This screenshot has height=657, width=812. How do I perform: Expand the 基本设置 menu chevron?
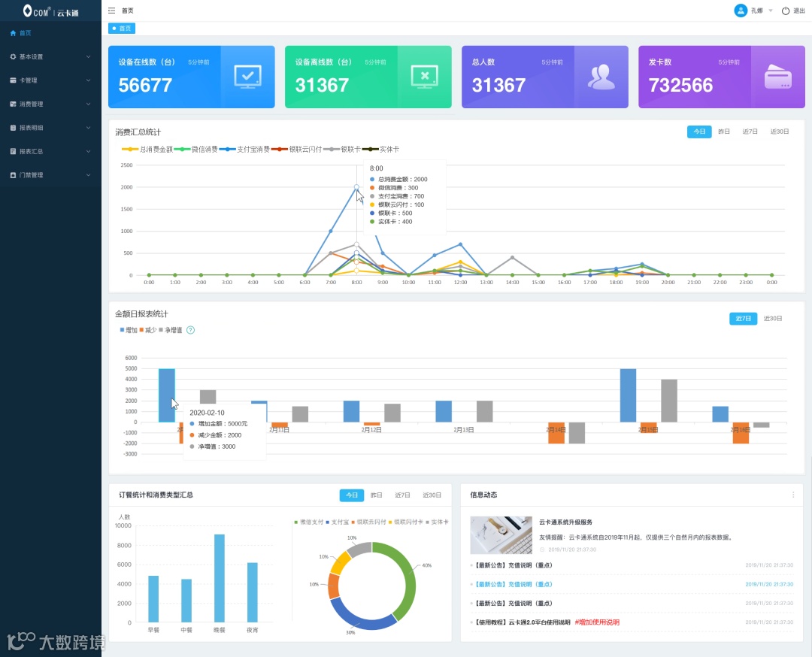tap(88, 56)
